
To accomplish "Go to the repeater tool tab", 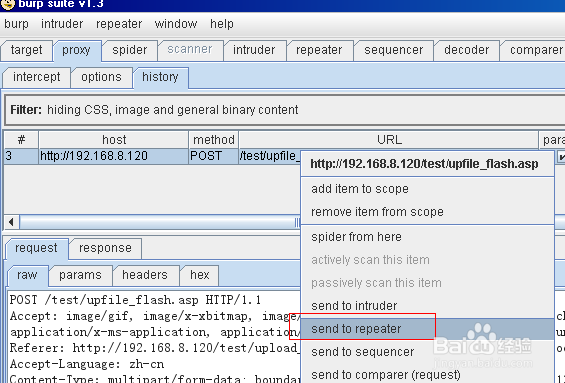I will pyautogui.click(x=319, y=50).
